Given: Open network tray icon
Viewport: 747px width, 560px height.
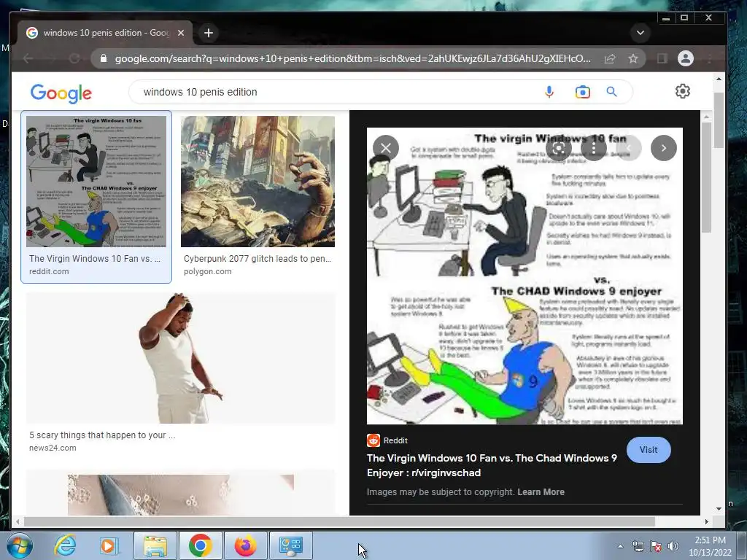Looking at the screenshot, I should (x=638, y=546).
